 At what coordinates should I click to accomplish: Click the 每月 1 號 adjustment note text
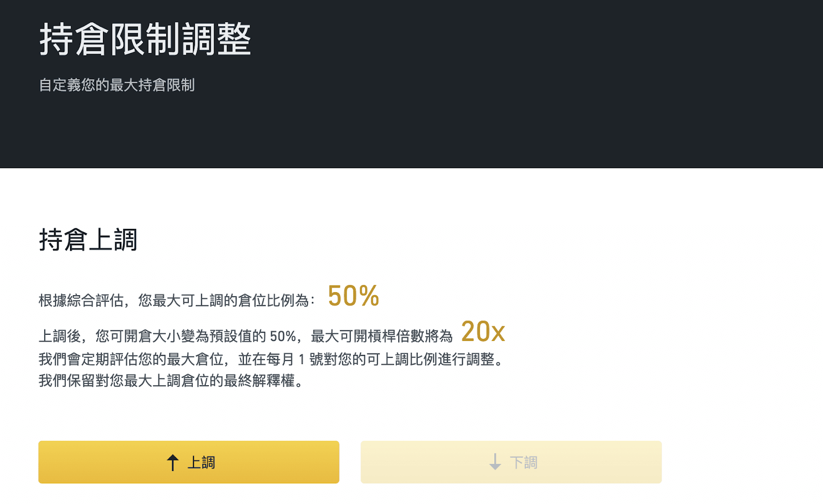point(295,359)
